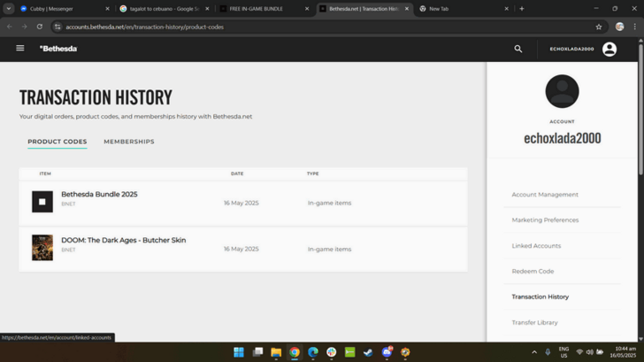Open Linked Accounts in the sidebar

pos(536,246)
